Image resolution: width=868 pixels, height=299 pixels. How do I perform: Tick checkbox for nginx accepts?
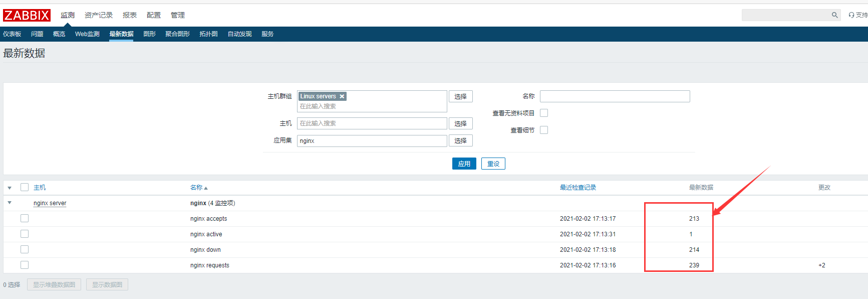pyautogui.click(x=25, y=218)
